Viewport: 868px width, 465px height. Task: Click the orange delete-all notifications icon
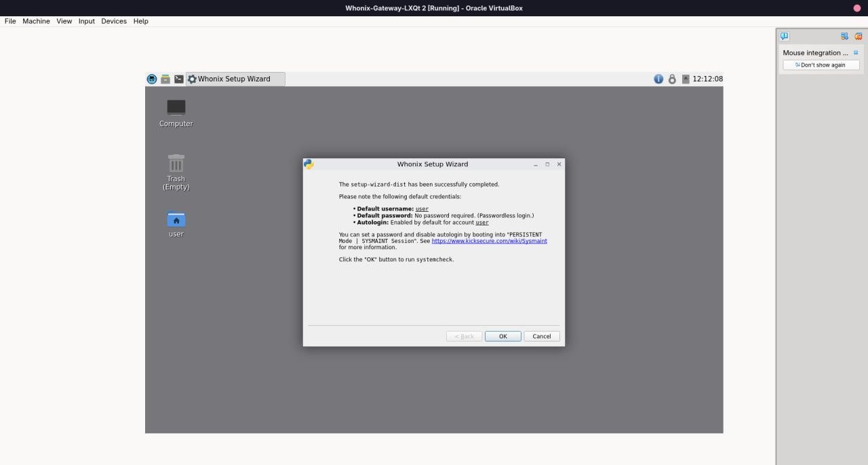(x=858, y=36)
